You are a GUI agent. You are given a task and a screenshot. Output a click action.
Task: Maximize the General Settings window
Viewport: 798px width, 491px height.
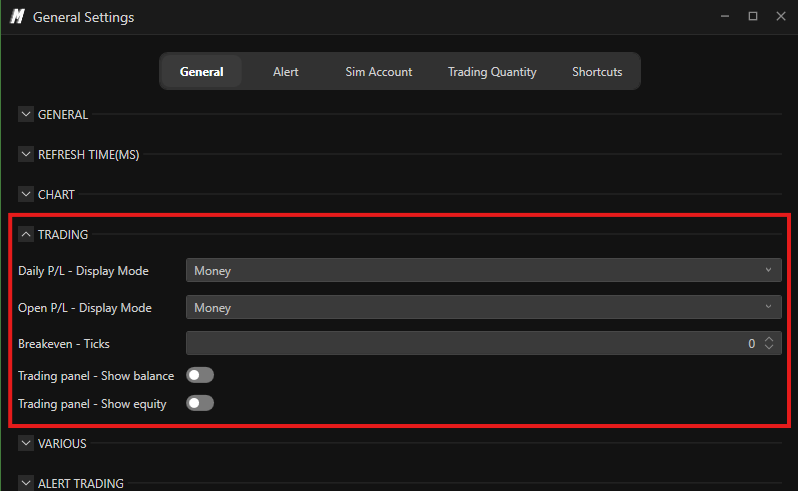click(x=753, y=16)
